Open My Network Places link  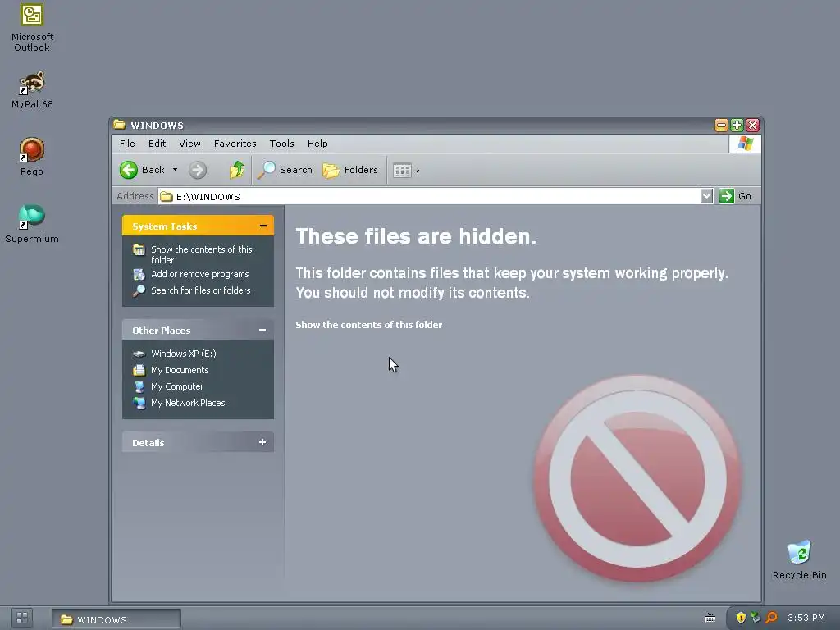pos(188,403)
